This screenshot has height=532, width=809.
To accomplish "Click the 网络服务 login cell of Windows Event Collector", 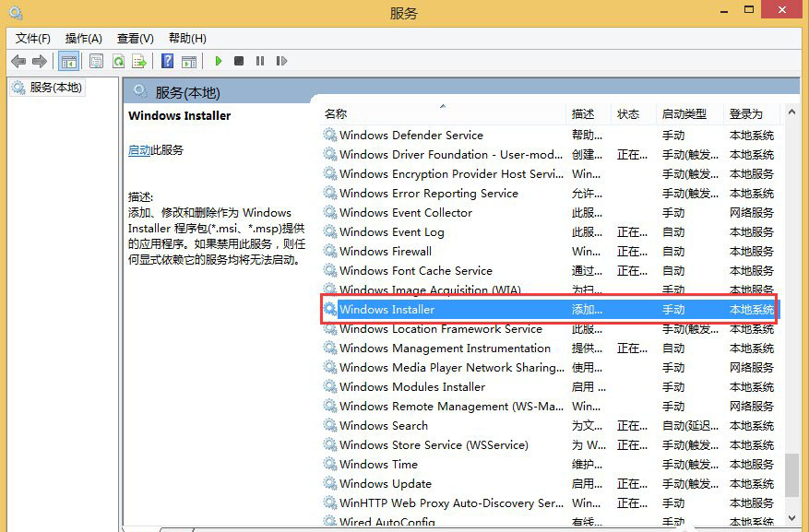I will point(751,213).
